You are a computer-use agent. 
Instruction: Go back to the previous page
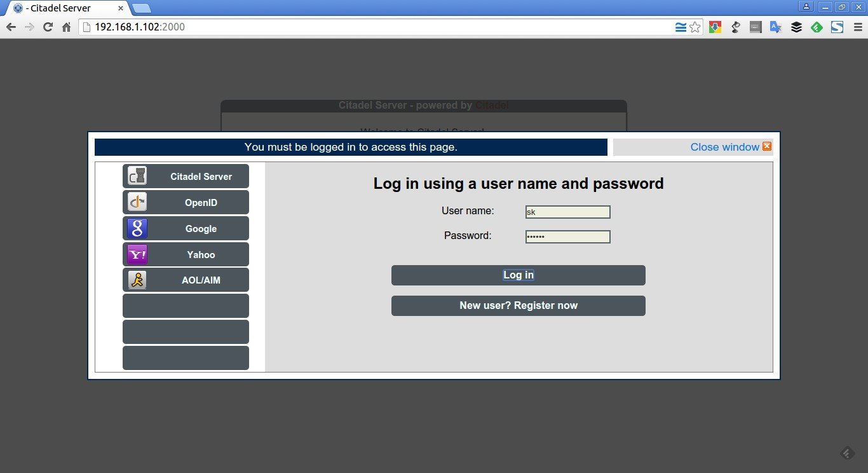point(11,27)
